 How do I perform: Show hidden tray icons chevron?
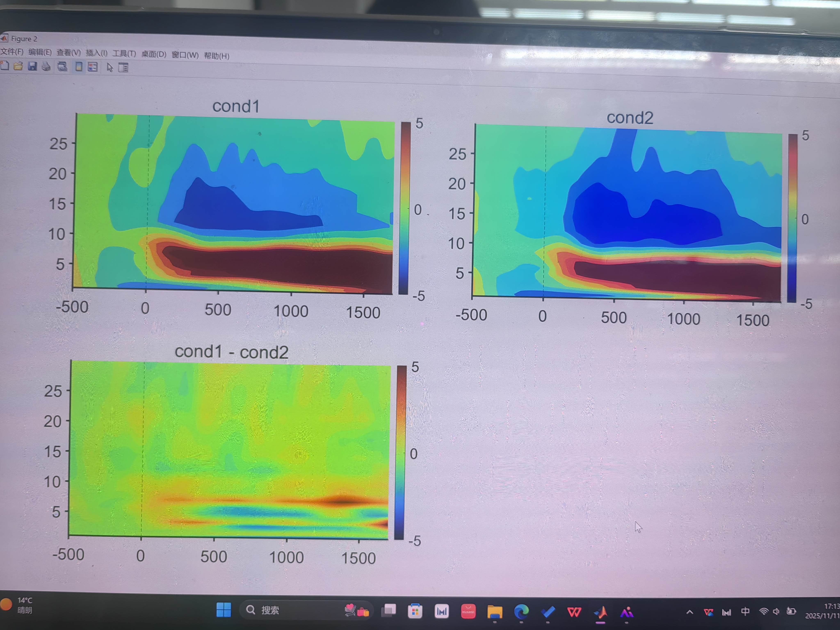690,612
